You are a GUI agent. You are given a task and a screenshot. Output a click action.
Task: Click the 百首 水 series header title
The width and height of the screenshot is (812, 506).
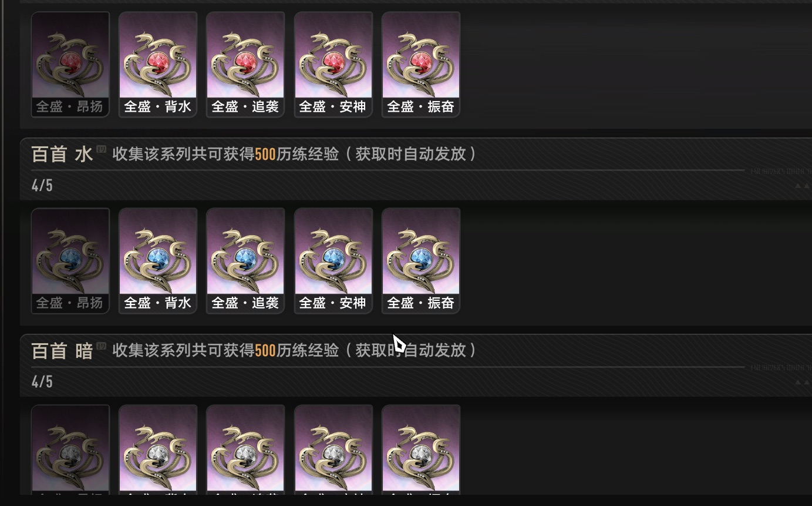(62, 155)
